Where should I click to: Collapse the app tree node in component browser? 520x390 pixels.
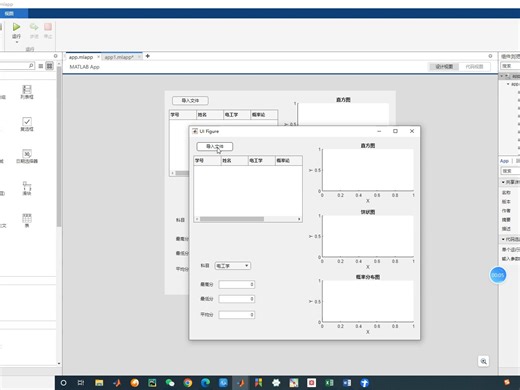point(508,84)
